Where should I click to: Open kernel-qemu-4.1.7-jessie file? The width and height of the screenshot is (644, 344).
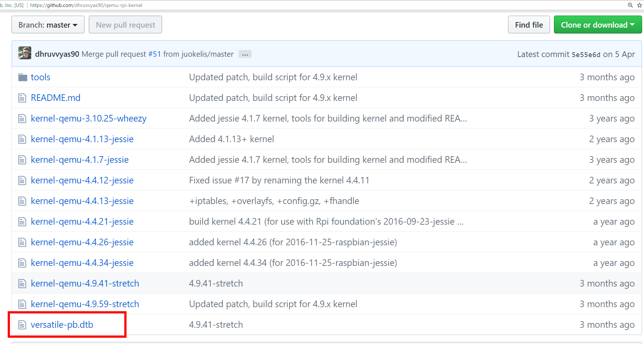tap(80, 159)
